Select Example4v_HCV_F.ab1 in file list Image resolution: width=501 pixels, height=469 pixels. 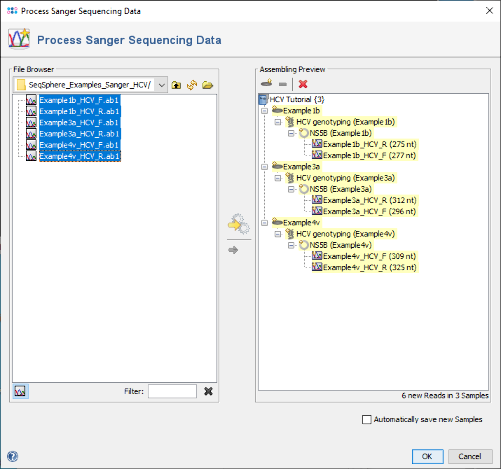click(79, 145)
